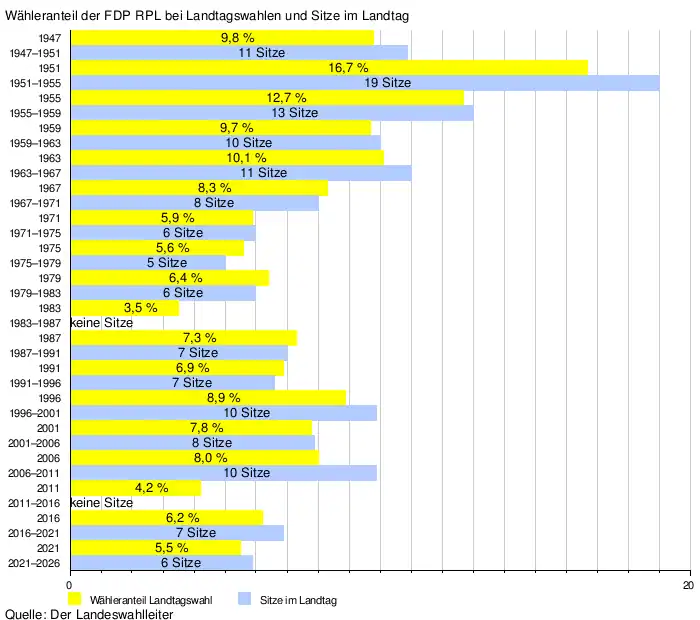This screenshot has width=700, height=620.
Task: Click the '20' value on horizontal axis
Action: pyautogui.click(x=687, y=584)
